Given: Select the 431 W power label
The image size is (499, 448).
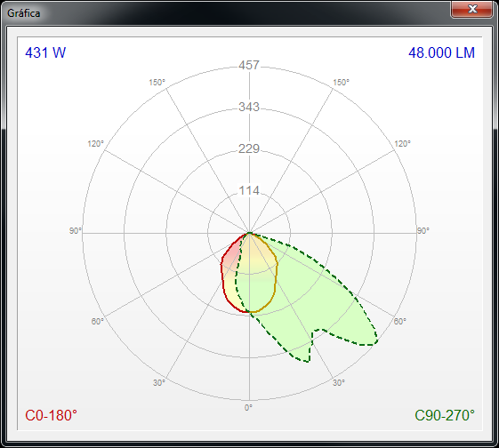Looking at the screenshot, I should pos(45,52).
